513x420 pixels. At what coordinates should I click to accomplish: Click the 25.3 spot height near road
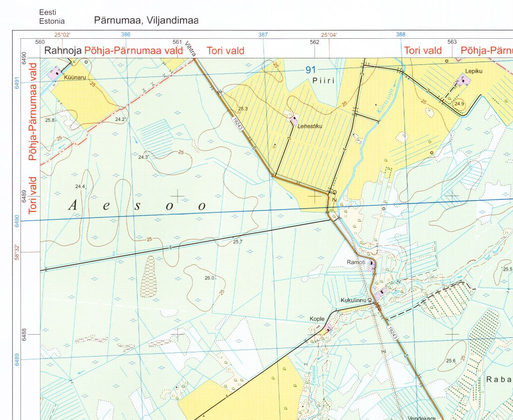(x=243, y=109)
